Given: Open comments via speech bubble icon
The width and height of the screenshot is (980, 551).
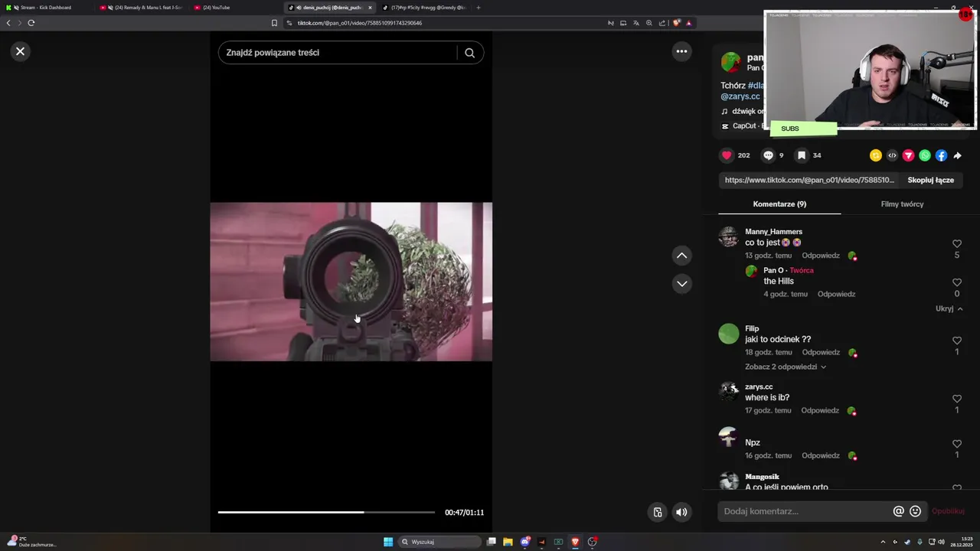Looking at the screenshot, I should point(768,155).
